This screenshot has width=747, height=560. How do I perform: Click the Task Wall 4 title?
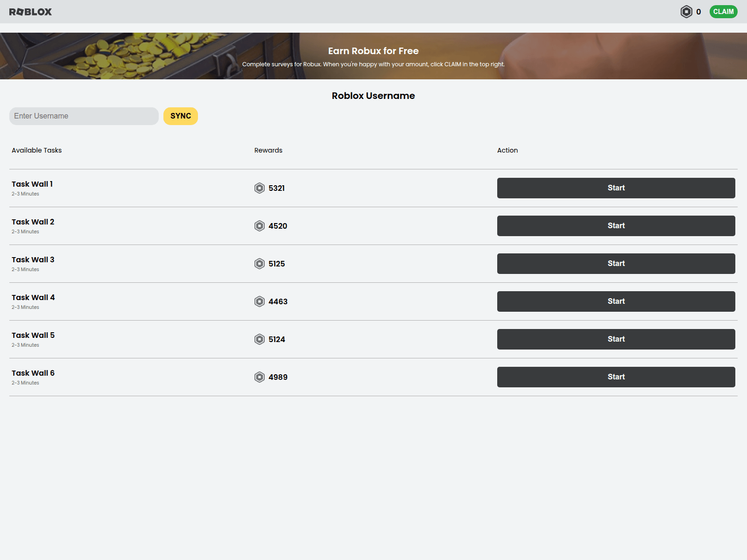(33, 298)
